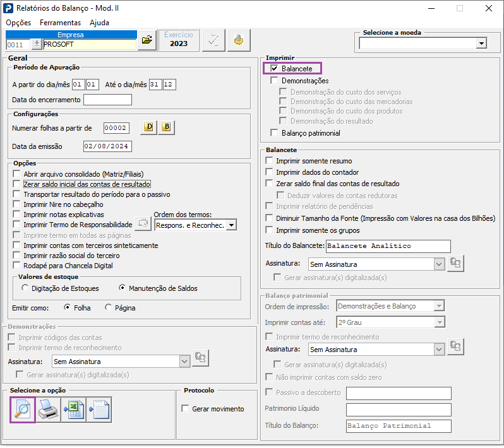This screenshot has height=448, width=504.
Task: Enable Balanço patrimonial checkbox
Action: (x=274, y=133)
